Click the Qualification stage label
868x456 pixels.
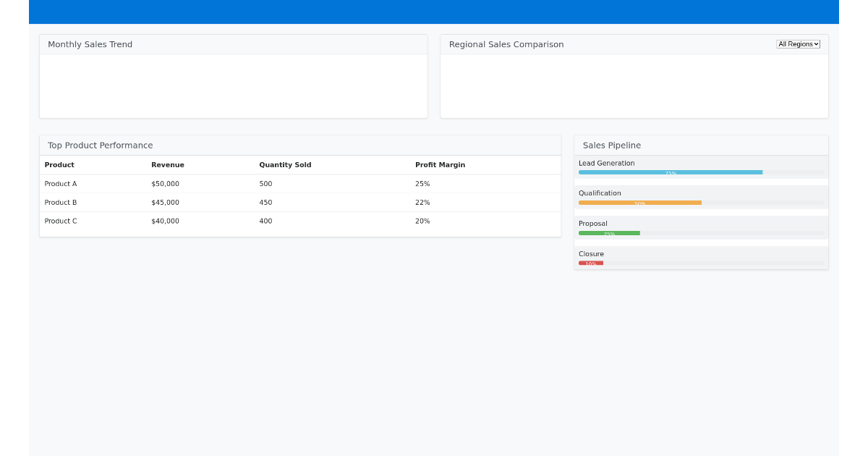600,193
